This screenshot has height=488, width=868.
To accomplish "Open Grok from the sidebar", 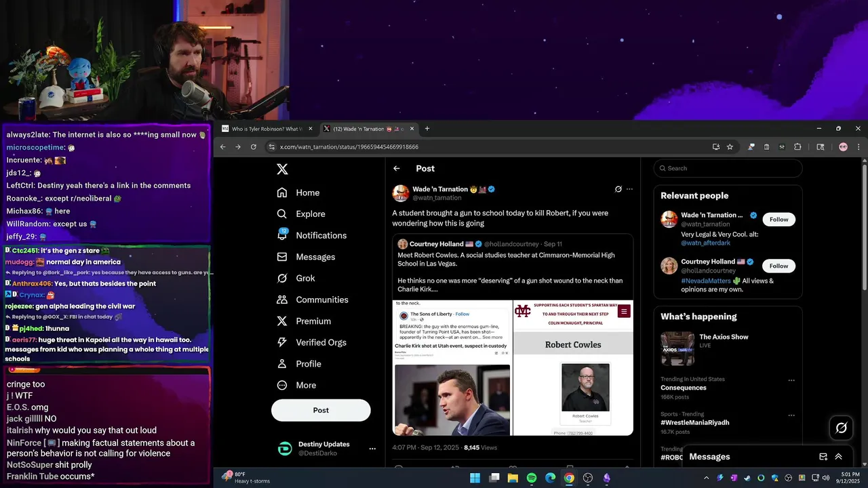I will coord(296,278).
